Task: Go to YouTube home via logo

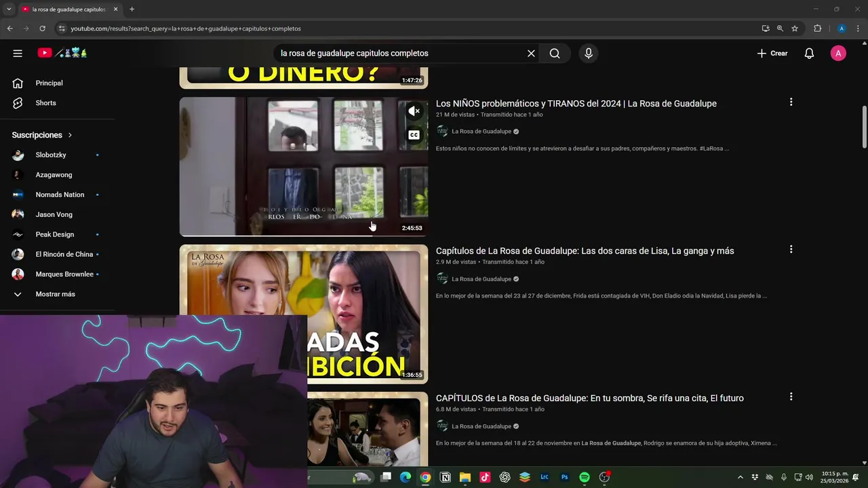Action: pyautogui.click(x=62, y=53)
